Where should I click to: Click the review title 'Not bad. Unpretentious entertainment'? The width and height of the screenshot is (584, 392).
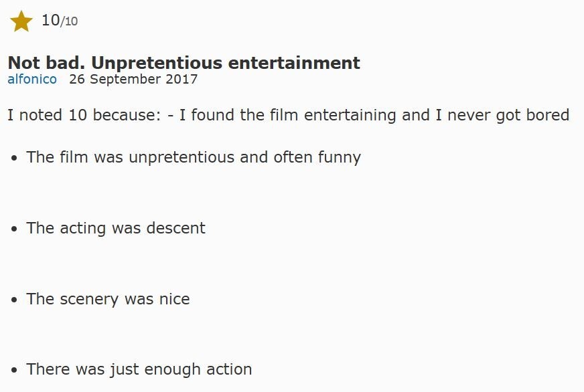pyautogui.click(x=184, y=62)
